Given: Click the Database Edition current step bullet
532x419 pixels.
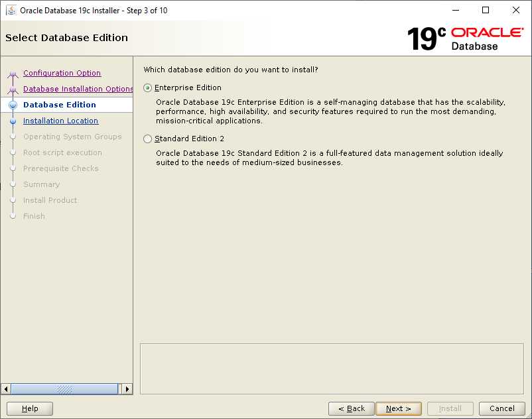Looking at the screenshot, I should (13, 105).
